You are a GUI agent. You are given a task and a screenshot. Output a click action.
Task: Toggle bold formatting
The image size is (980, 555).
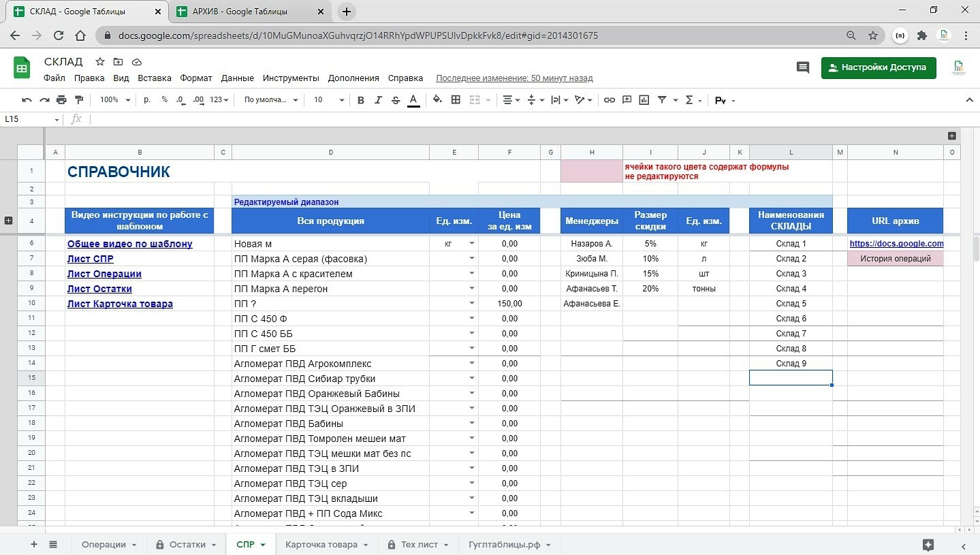tap(361, 100)
